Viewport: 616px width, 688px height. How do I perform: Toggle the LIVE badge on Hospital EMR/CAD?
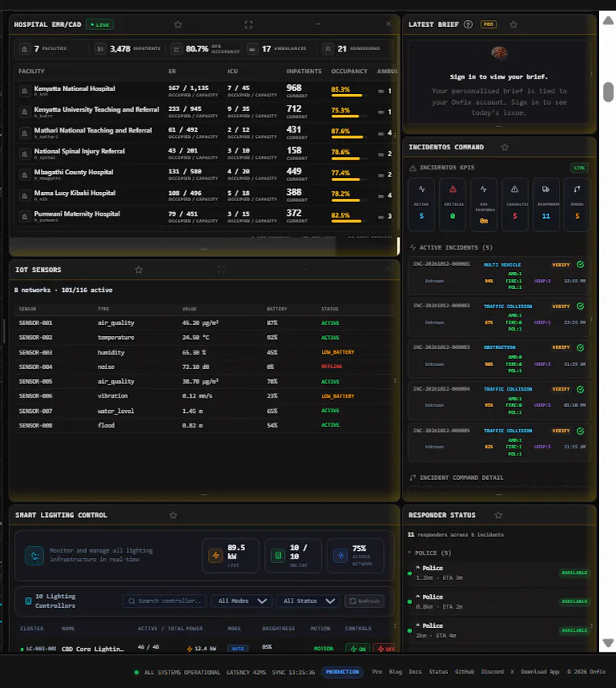[100, 25]
